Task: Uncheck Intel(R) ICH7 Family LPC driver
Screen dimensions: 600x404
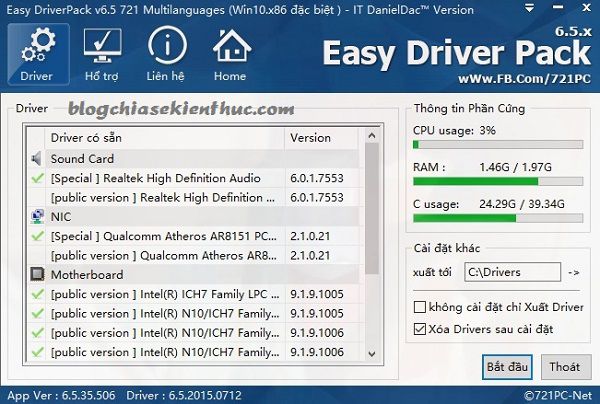Action: 37,294
